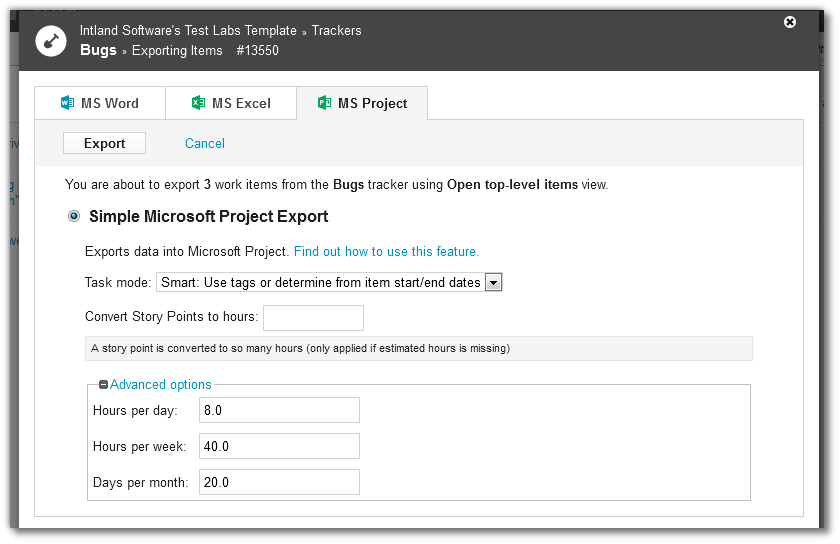Click the Exporting Items breadcrumb text
This screenshot has width=840, height=544.
177,50
